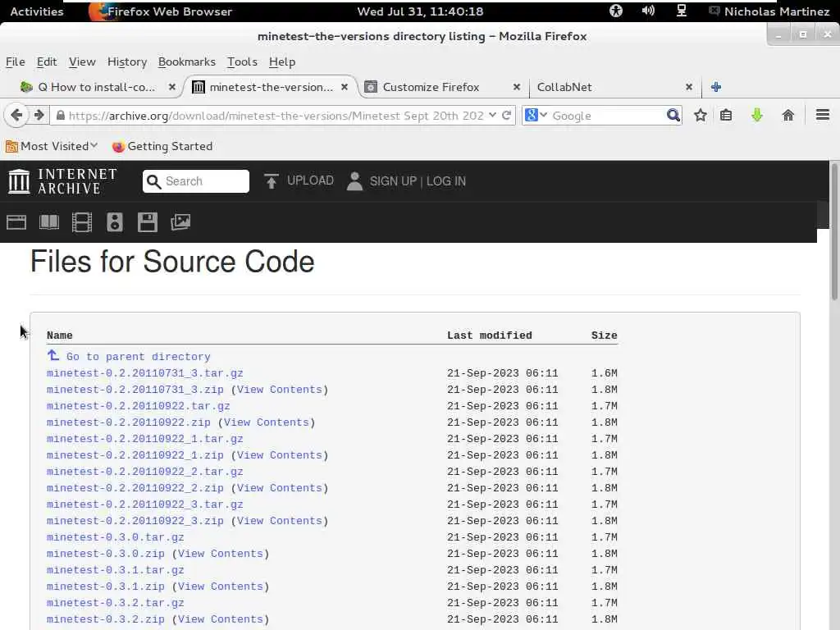Close the How to install-co tab
The height and width of the screenshot is (630, 840).
pos(172,87)
